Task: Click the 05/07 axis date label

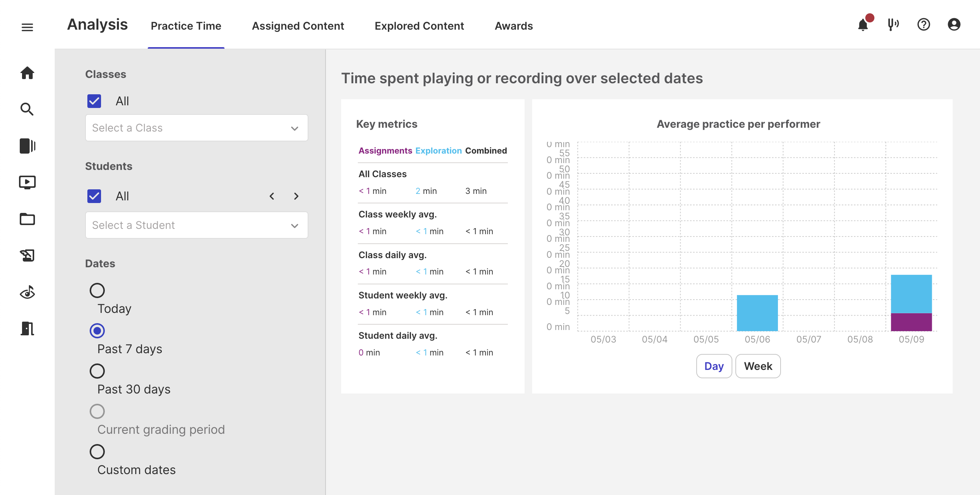Action: coord(809,339)
